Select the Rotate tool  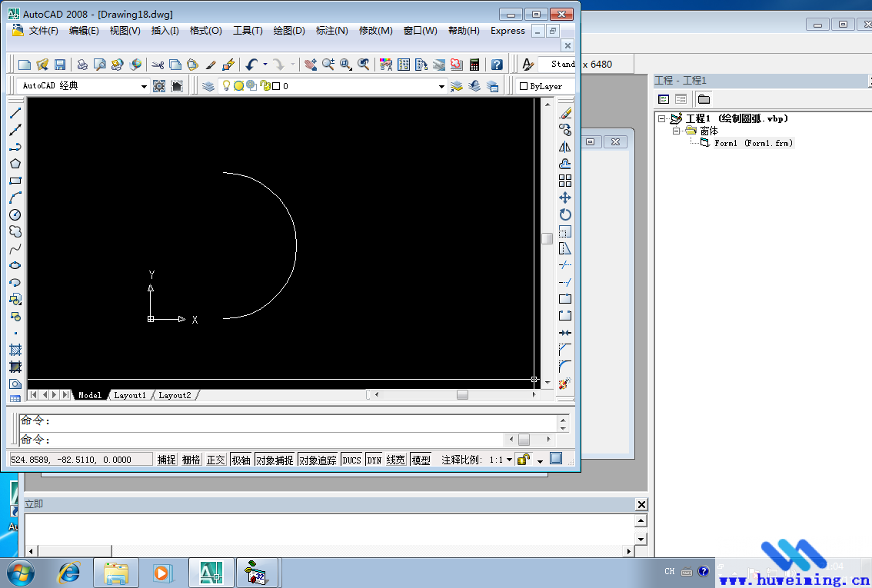pos(565,214)
